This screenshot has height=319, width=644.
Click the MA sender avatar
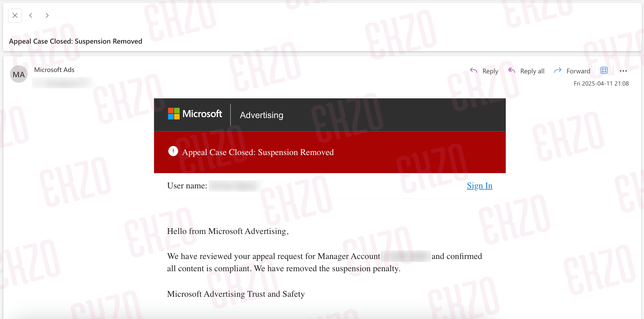click(x=19, y=74)
